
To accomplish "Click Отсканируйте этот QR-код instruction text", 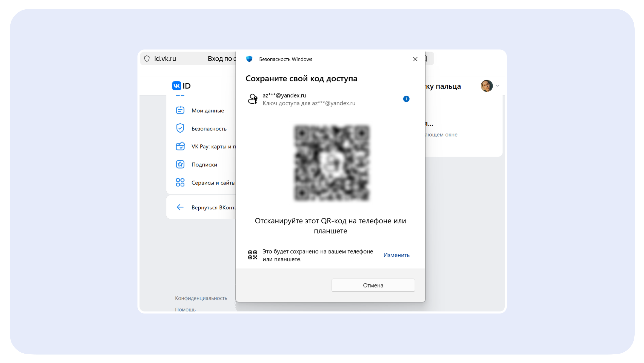I will pos(330,226).
